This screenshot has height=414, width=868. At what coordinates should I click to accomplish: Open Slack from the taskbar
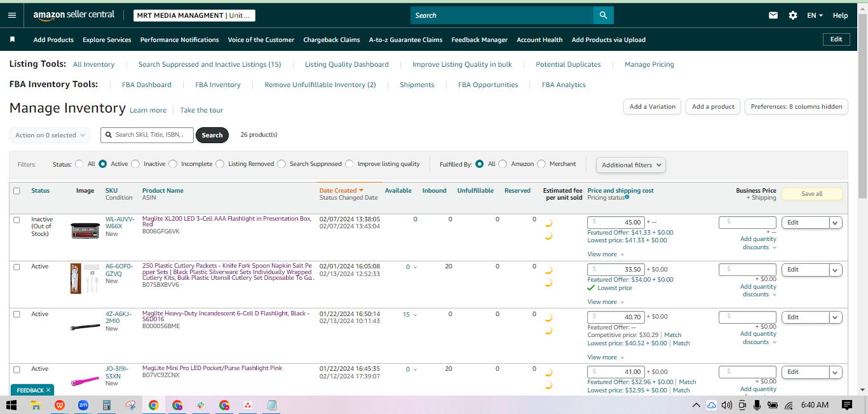[x=200, y=405]
